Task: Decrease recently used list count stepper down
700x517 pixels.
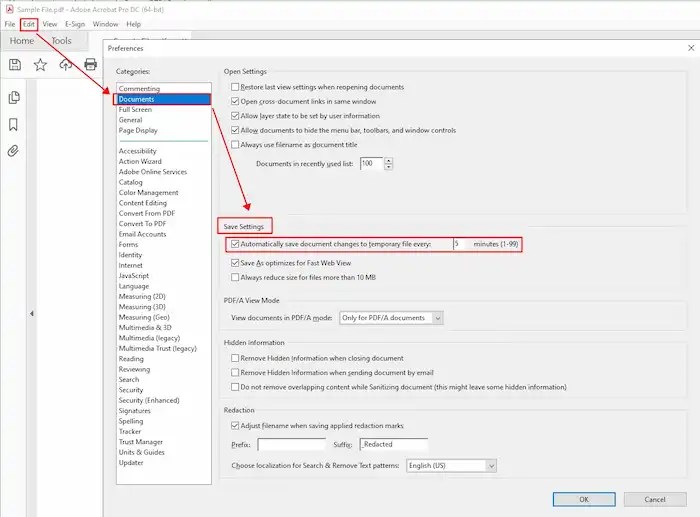Action: pyautogui.click(x=388, y=167)
